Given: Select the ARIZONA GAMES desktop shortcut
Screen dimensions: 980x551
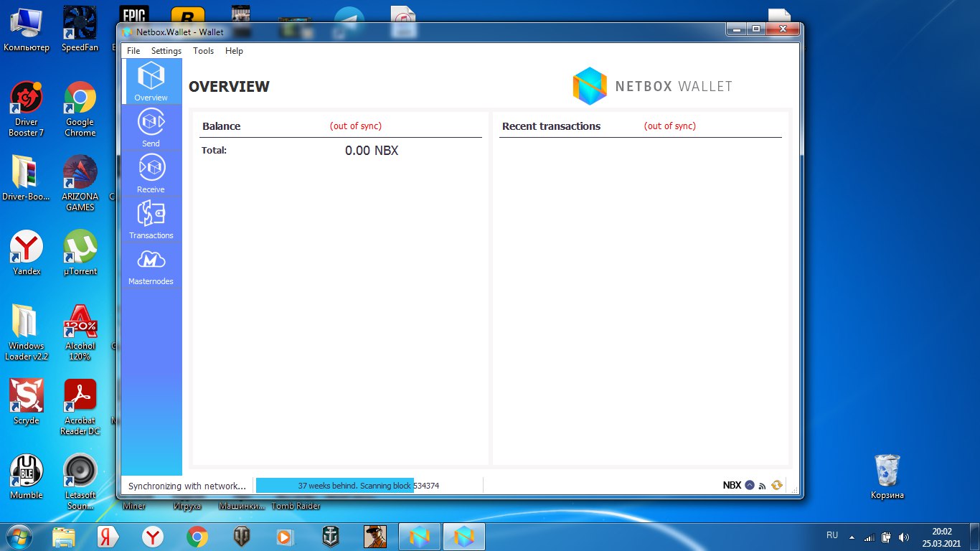Looking at the screenshot, I should coord(80,184).
